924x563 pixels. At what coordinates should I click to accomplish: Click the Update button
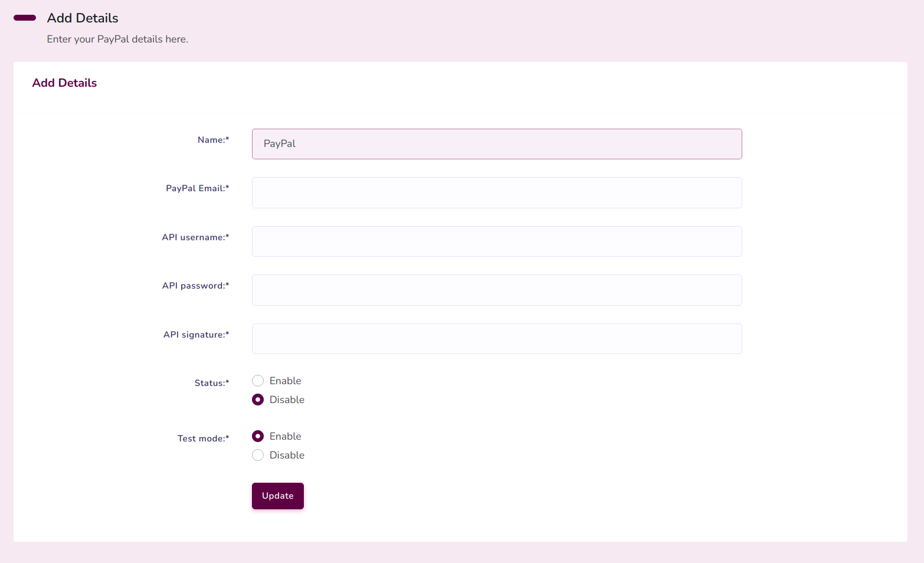(x=278, y=496)
